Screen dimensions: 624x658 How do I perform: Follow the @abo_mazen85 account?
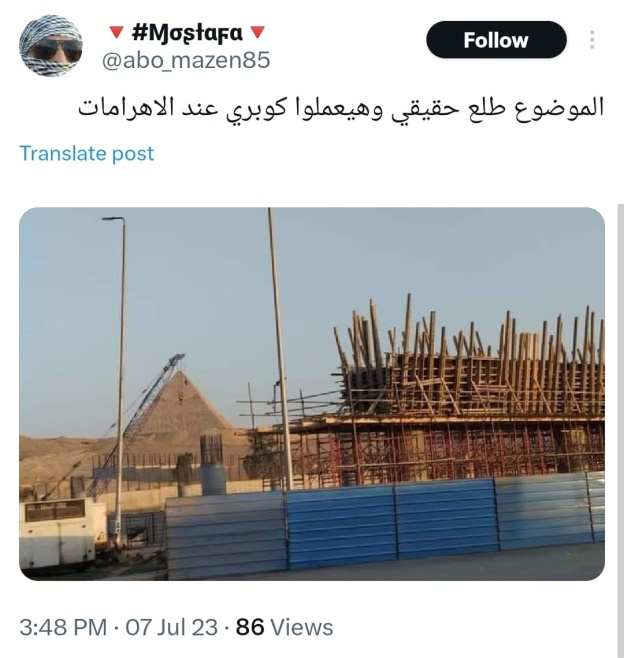pos(496,40)
